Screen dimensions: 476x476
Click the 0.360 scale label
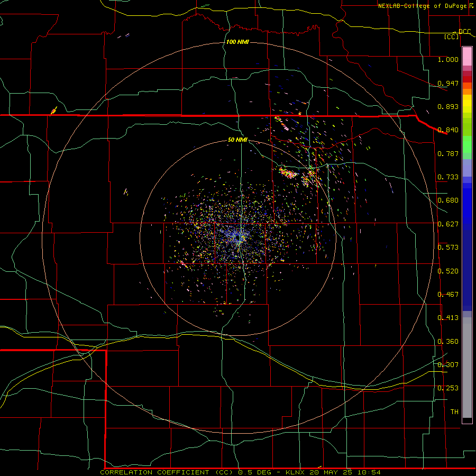point(448,342)
